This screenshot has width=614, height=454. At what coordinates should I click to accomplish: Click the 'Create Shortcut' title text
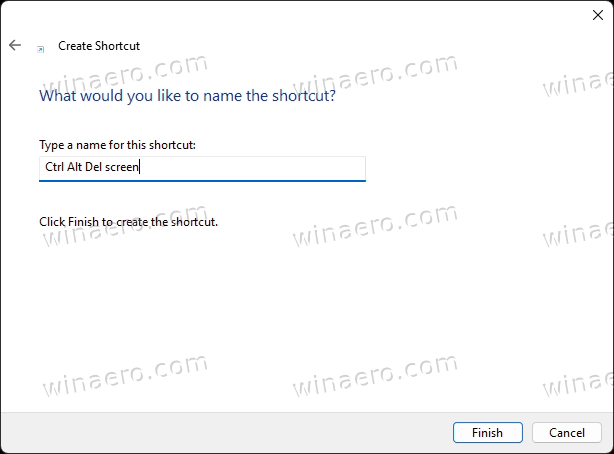click(99, 46)
